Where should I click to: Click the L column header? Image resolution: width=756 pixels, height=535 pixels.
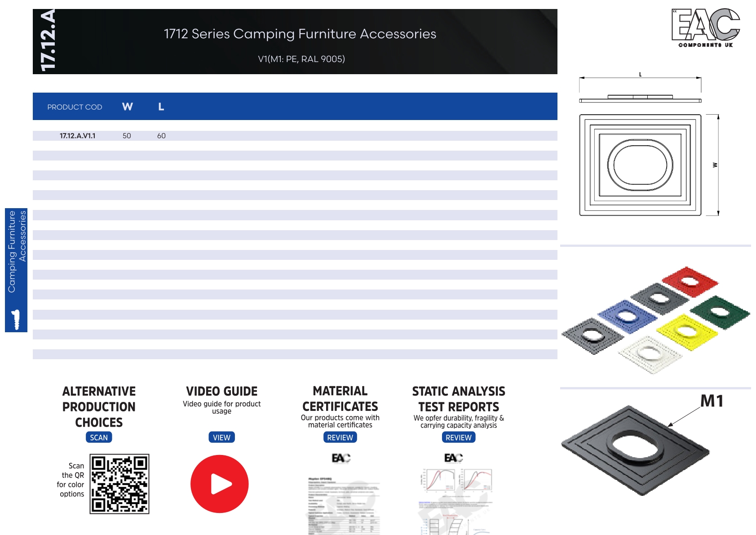coord(161,107)
